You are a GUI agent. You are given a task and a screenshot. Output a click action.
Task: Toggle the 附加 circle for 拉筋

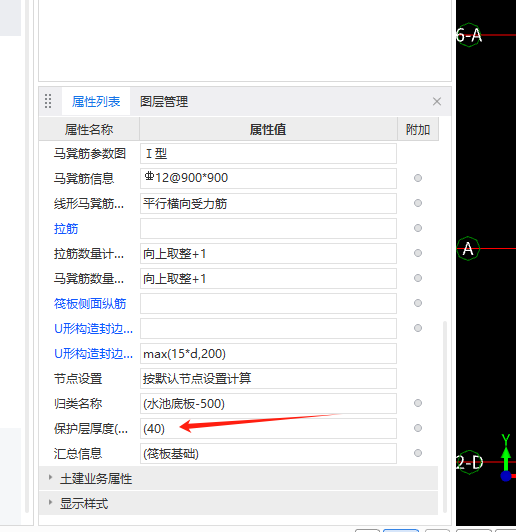click(418, 228)
